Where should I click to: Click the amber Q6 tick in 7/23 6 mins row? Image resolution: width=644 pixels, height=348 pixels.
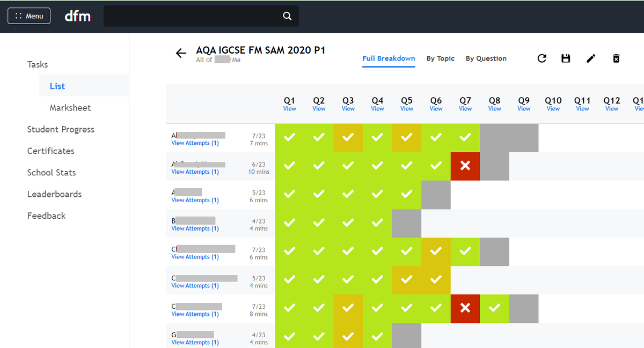(x=436, y=252)
